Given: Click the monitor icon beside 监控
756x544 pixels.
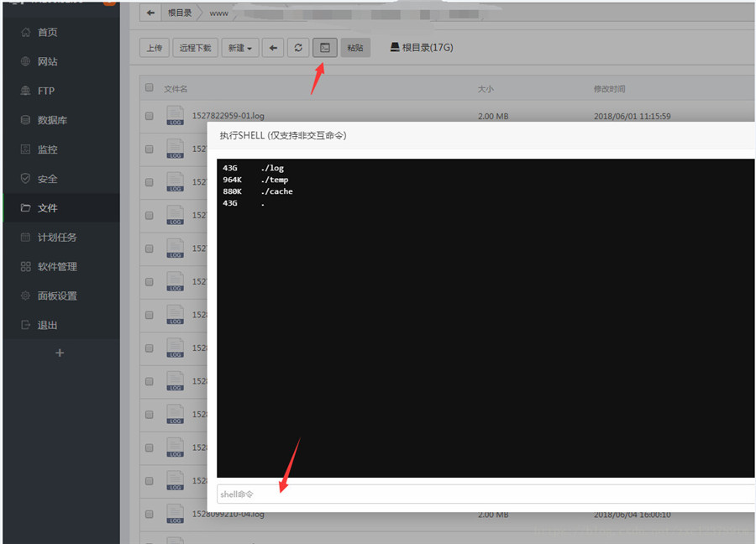Looking at the screenshot, I should (x=25, y=149).
